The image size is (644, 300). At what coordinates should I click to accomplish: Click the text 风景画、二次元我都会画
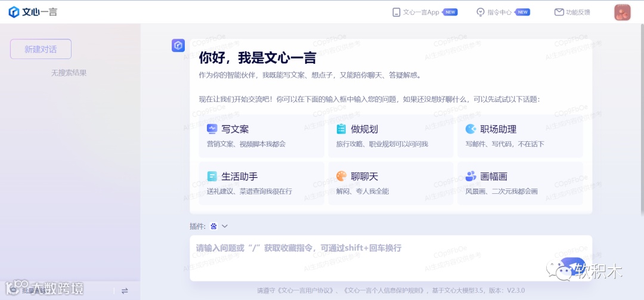tap(501, 191)
